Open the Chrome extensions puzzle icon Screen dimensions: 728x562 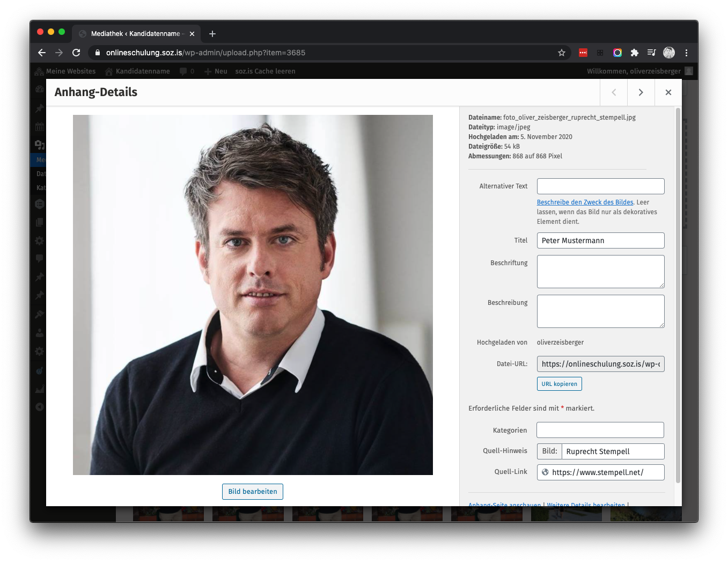tap(635, 53)
